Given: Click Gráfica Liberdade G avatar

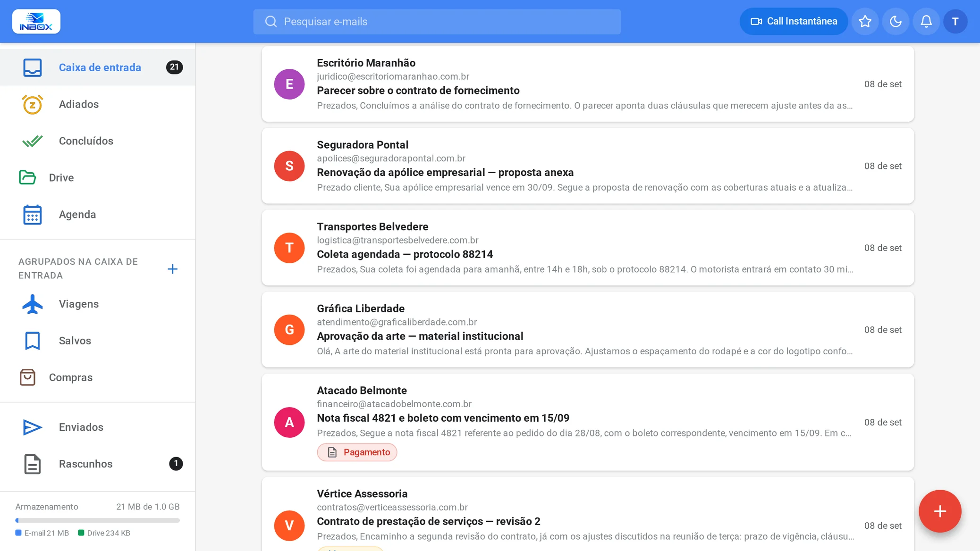Looking at the screenshot, I should (289, 330).
